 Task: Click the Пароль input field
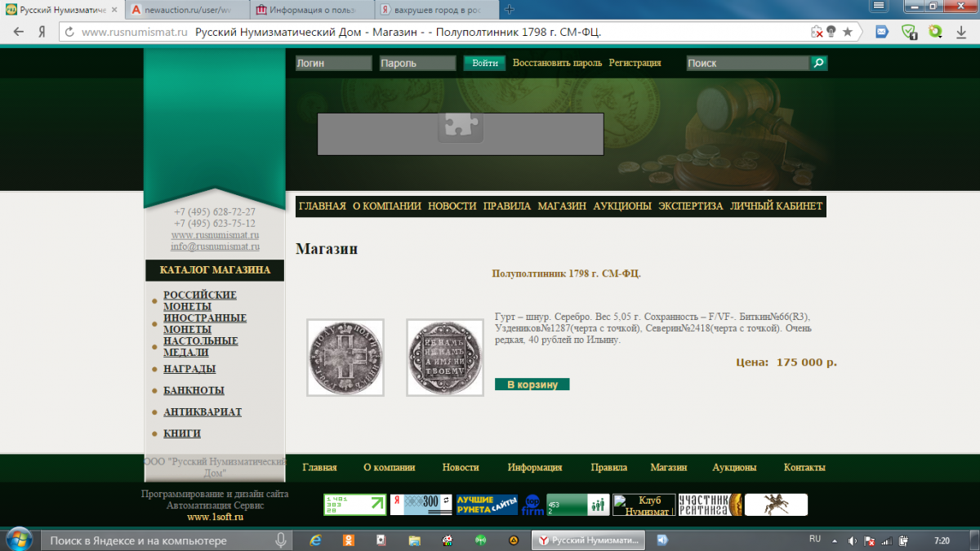click(417, 63)
